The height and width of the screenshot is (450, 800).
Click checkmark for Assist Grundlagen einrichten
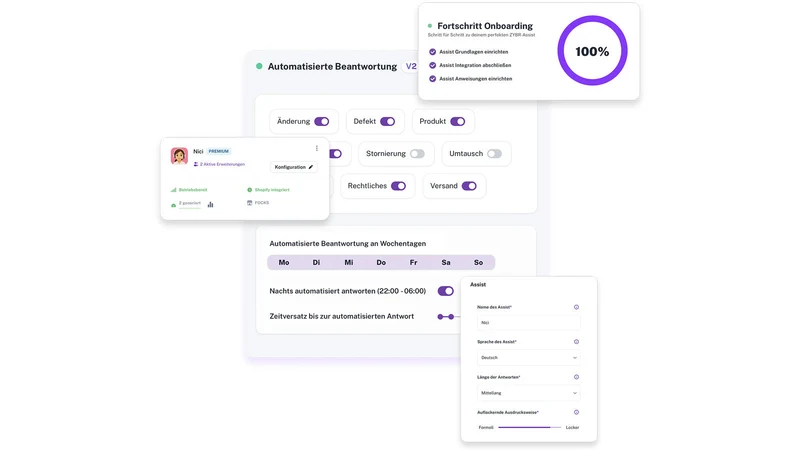point(433,52)
